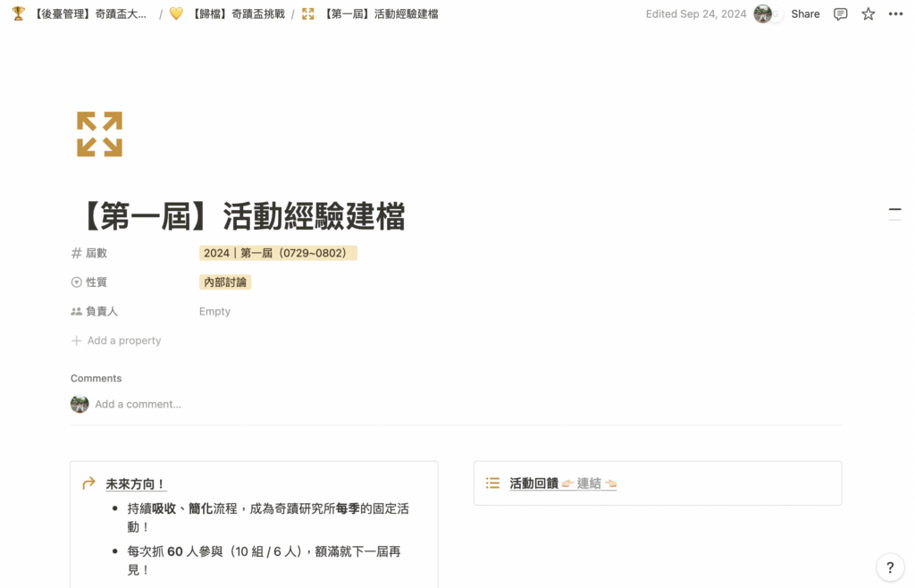Open the 性質 property select dropdown
Image resolution: width=915 pixels, height=588 pixels.
pyautogui.click(x=96, y=282)
